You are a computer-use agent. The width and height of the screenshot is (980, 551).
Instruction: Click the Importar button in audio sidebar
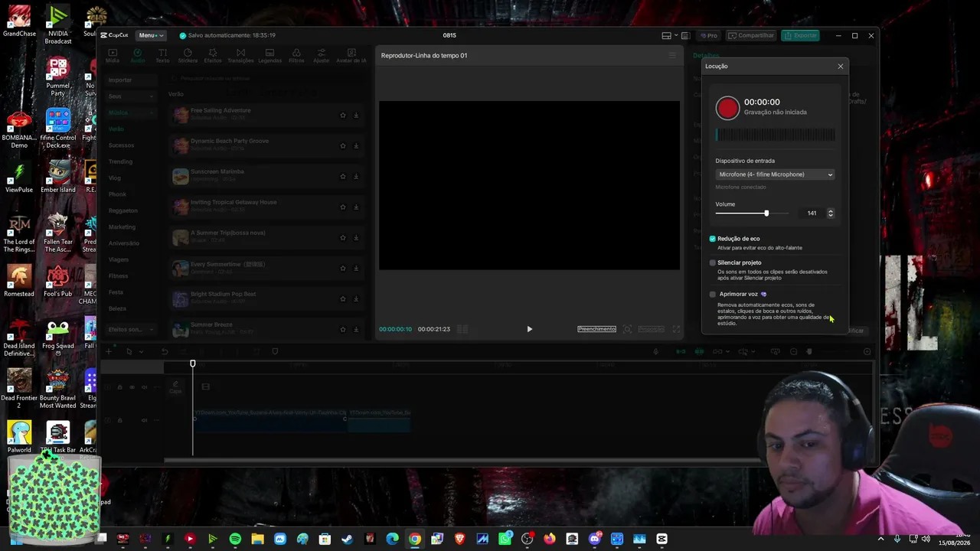tap(131, 80)
